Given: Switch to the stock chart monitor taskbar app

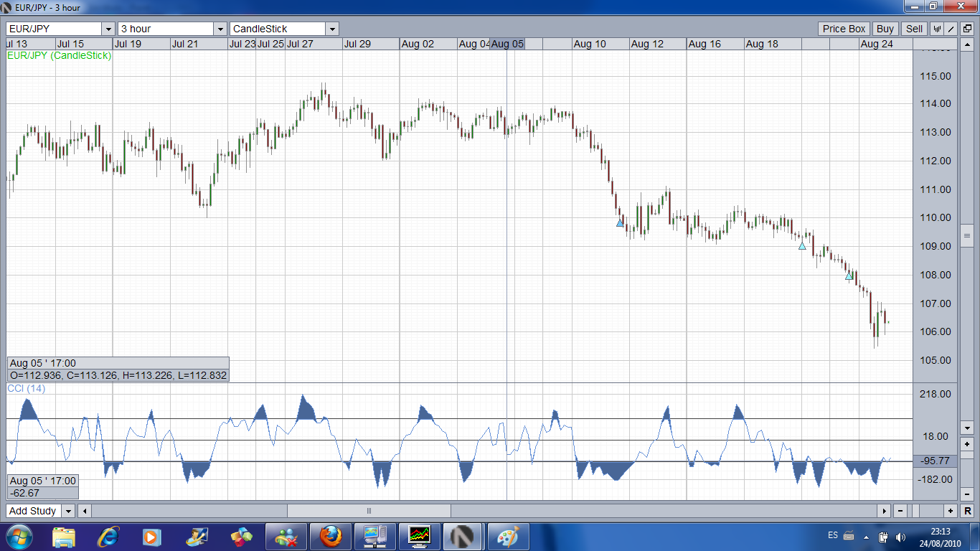Looking at the screenshot, I should 419,536.
